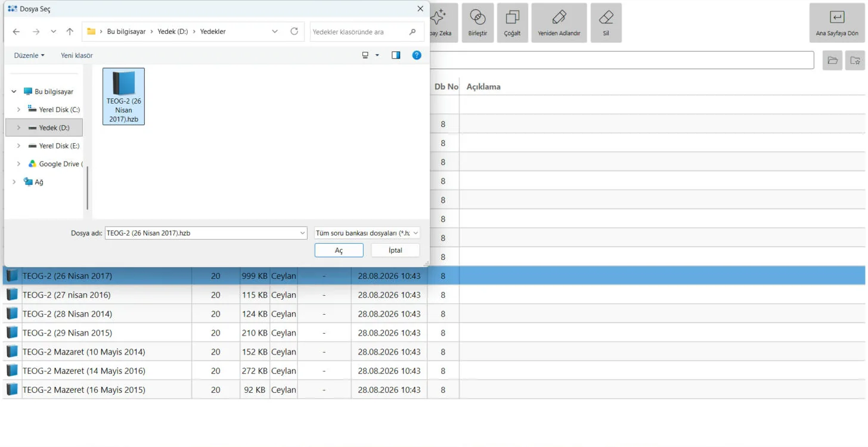Toggle the preview pane button

pyautogui.click(x=396, y=55)
